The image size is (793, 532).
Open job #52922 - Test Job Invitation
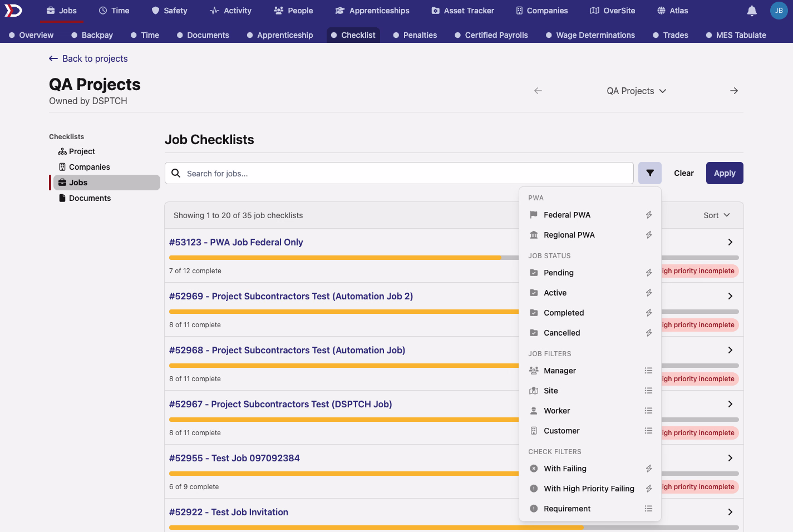(x=229, y=512)
